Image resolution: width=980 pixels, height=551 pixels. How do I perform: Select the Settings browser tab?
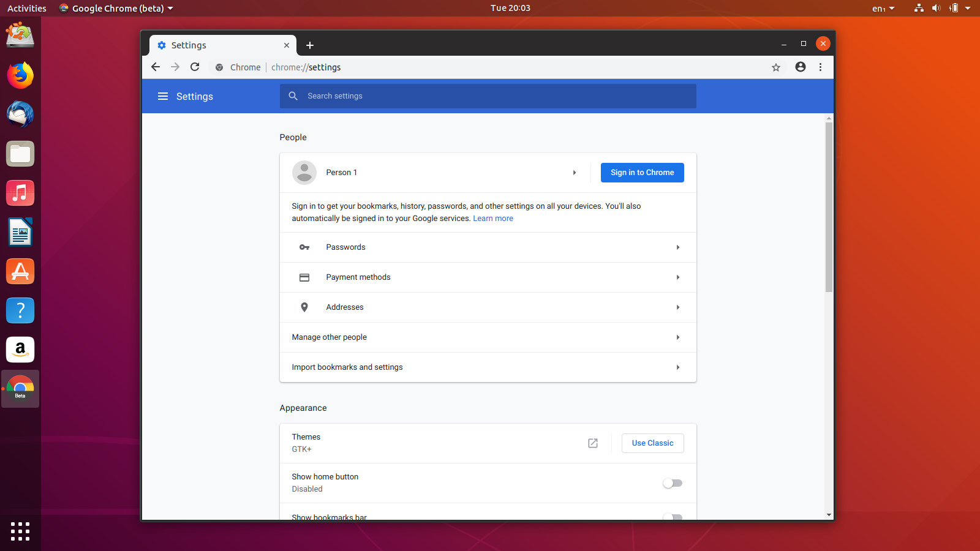click(223, 45)
